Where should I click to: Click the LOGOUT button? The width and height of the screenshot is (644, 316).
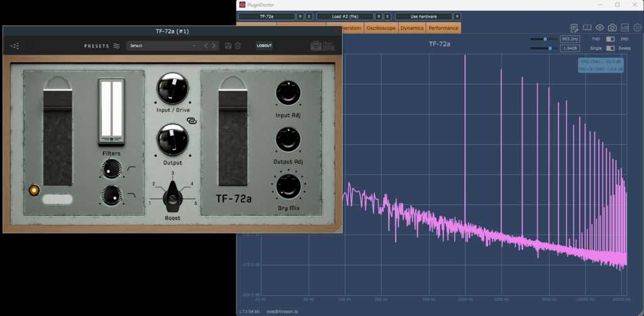[264, 45]
